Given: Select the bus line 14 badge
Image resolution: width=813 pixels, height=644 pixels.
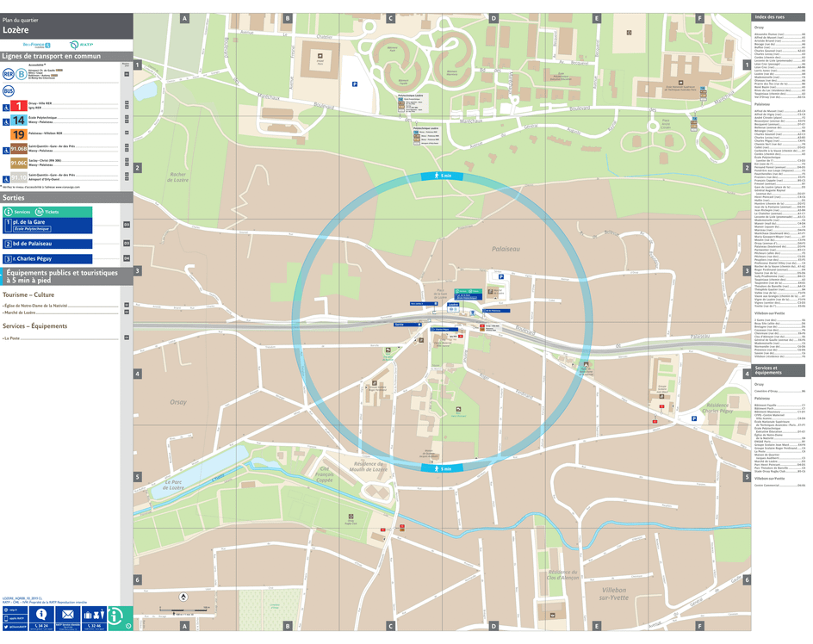Looking at the screenshot, I should coord(17,121).
